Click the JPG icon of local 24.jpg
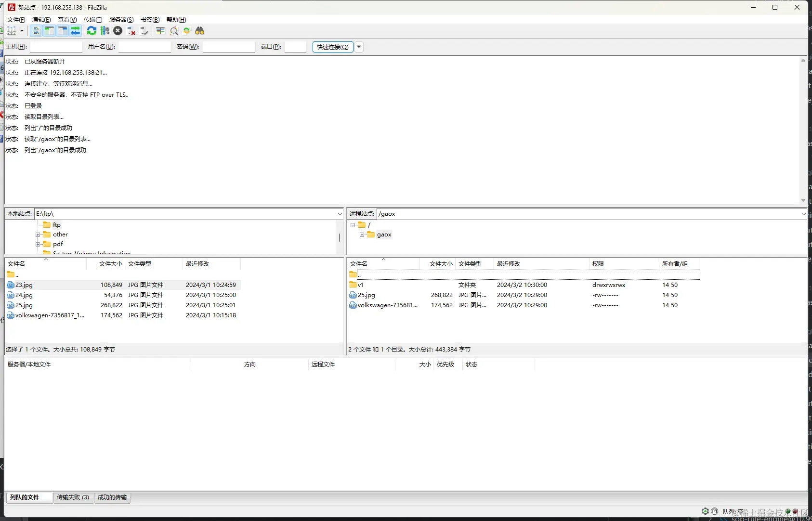The width and height of the screenshot is (812, 521). pos(11,295)
